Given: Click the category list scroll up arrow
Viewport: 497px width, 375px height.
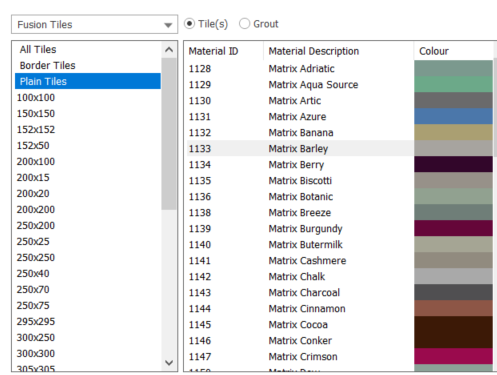Looking at the screenshot, I should 169,50.
